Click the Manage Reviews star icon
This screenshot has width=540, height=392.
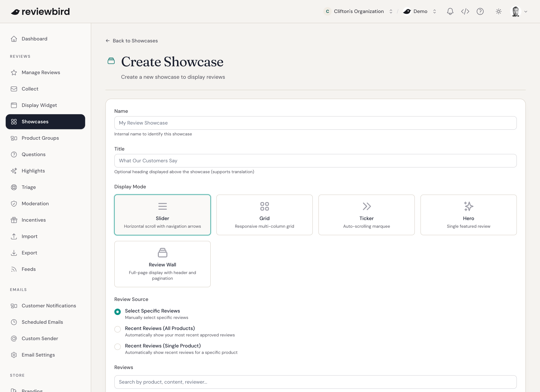(x=14, y=72)
